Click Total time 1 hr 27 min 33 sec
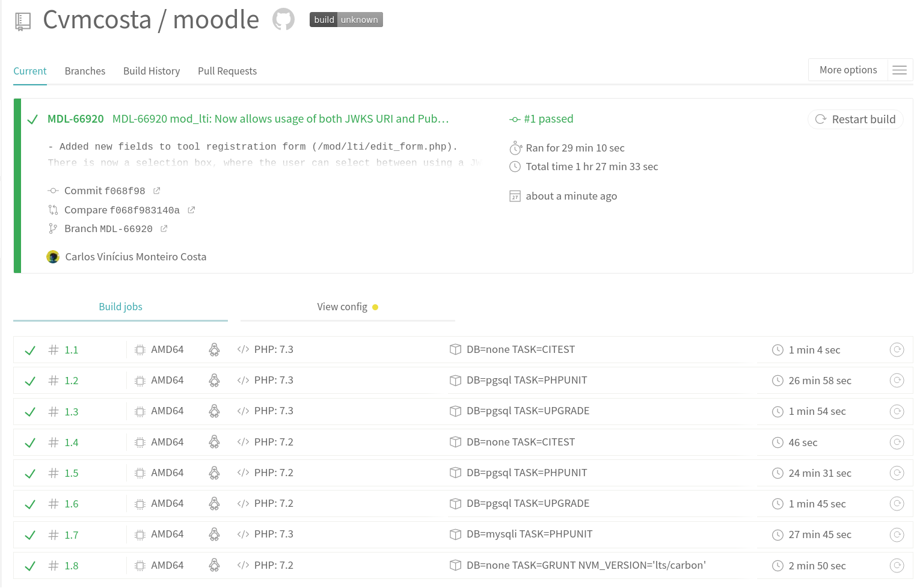 click(592, 167)
